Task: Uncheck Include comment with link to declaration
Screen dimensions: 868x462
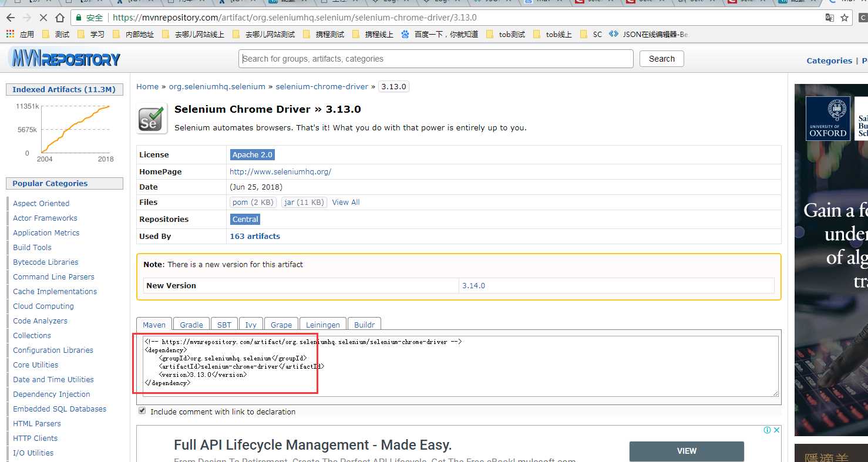Action: [142, 411]
